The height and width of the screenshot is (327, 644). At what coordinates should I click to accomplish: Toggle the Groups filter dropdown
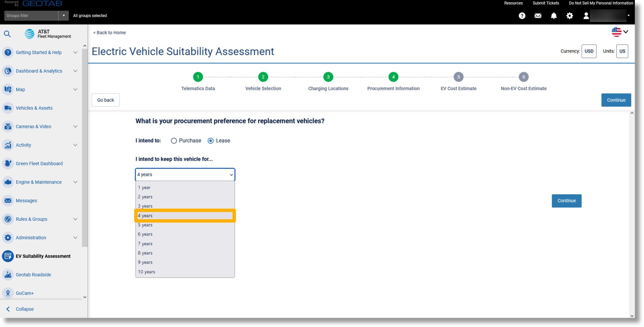tap(64, 15)
